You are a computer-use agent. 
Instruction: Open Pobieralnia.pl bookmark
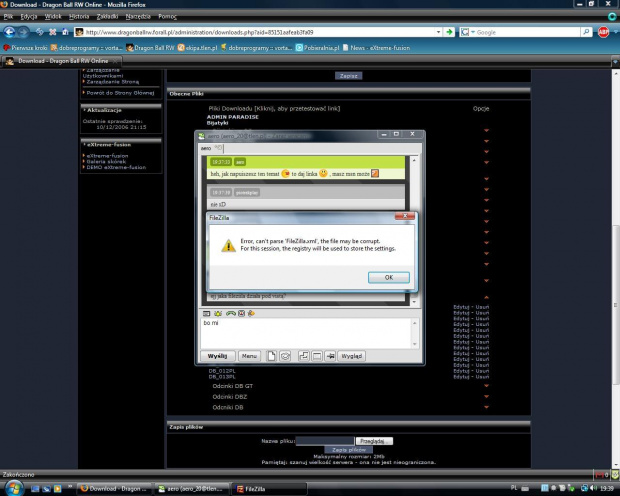pyautogui.click(x=318, y=47)
